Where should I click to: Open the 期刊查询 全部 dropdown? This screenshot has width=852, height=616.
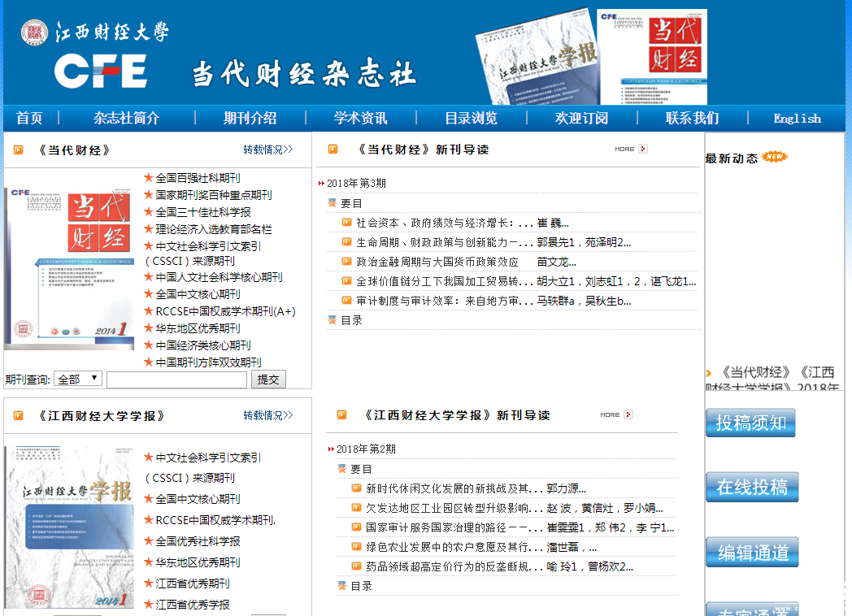pyautogui.click(x=78, y=379)
